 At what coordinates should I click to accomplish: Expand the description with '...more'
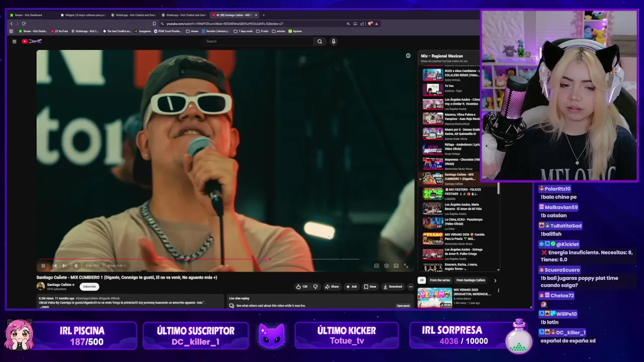pos(44,307)
